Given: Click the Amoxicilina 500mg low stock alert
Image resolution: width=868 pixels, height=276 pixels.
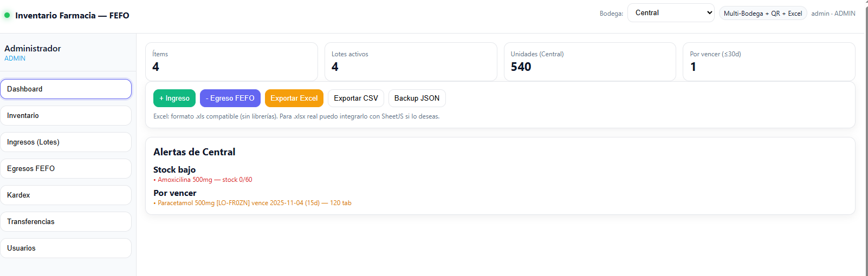Looking at the screenshot, I should click(x=205, y=180).
